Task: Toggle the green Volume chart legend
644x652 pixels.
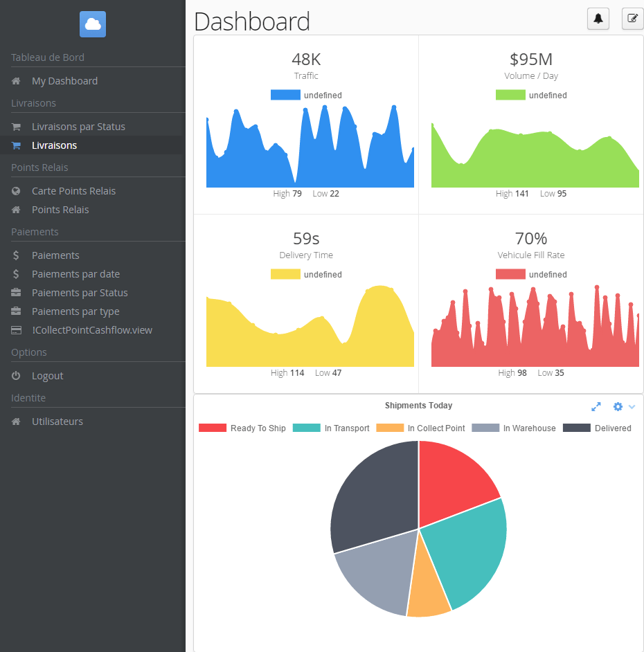Action: point(531,96)
